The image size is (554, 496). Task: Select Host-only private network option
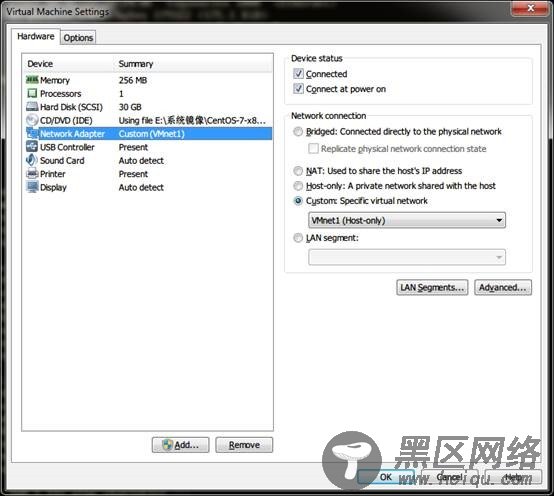[298, 186]
